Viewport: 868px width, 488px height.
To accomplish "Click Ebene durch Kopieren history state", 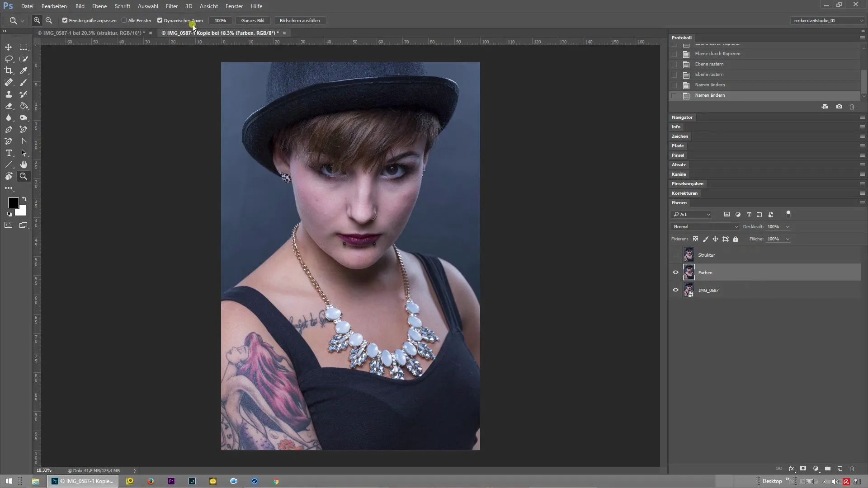I will coord(764,54).
